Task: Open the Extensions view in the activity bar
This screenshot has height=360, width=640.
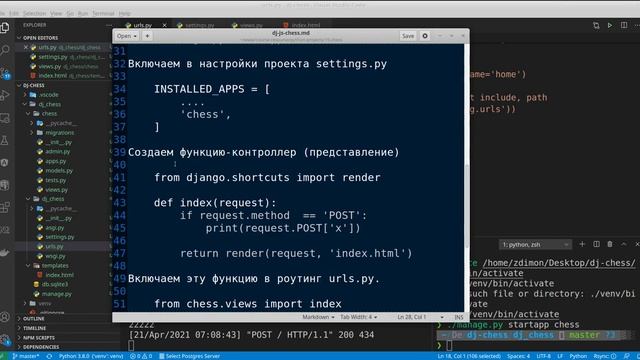Action: coord(5,207)
